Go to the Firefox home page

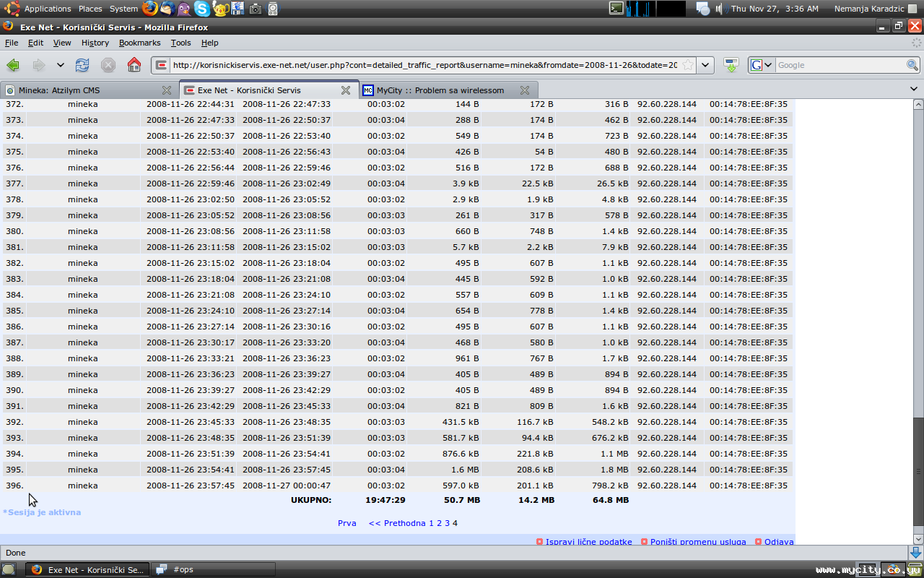click(134, 65)
